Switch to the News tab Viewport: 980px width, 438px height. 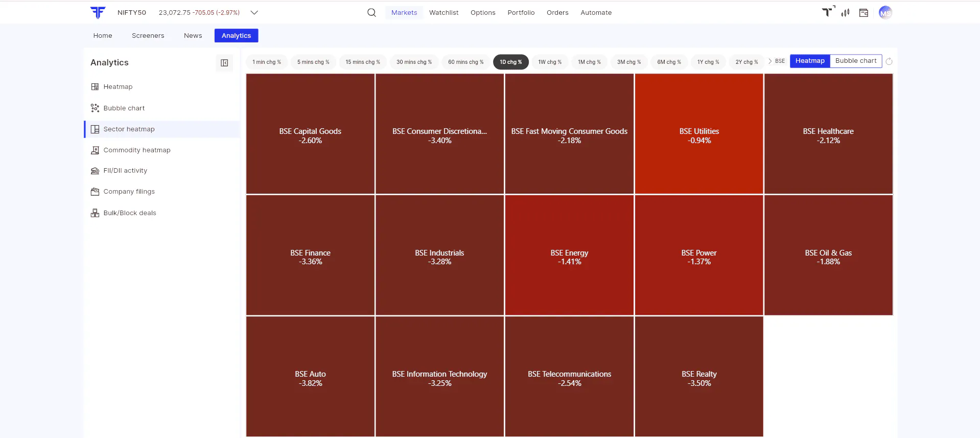click(193, 36)
